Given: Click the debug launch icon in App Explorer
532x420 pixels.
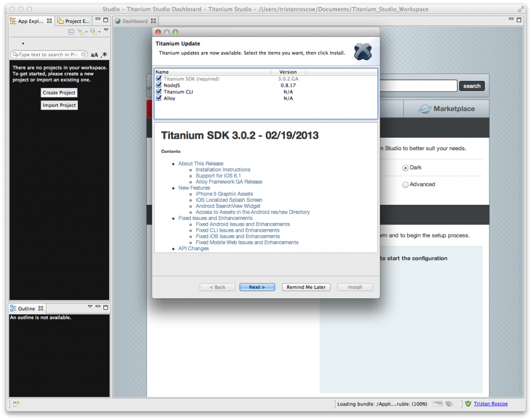Looking at the screenshot, I should pos(81,32).
